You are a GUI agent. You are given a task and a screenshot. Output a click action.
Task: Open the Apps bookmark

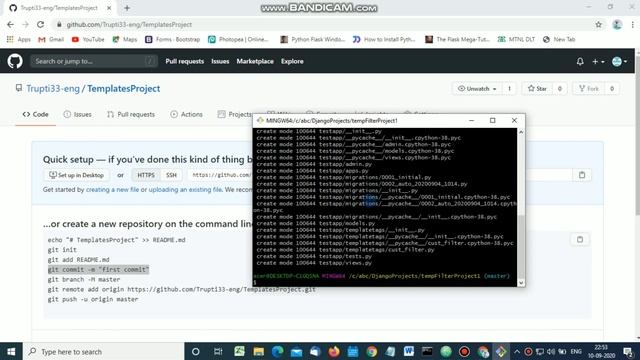(19, 39)
